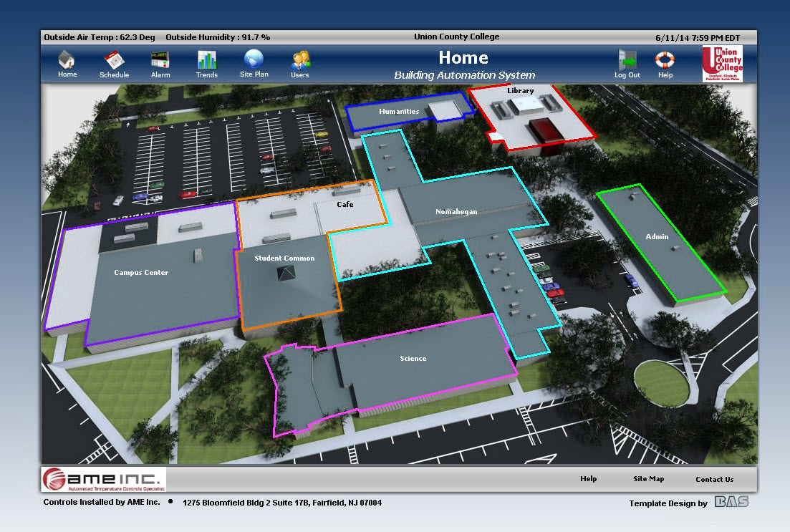Screen dimensions: 790x532
Task: Open the Alarm panel icon
Action: tap(160, 59)
